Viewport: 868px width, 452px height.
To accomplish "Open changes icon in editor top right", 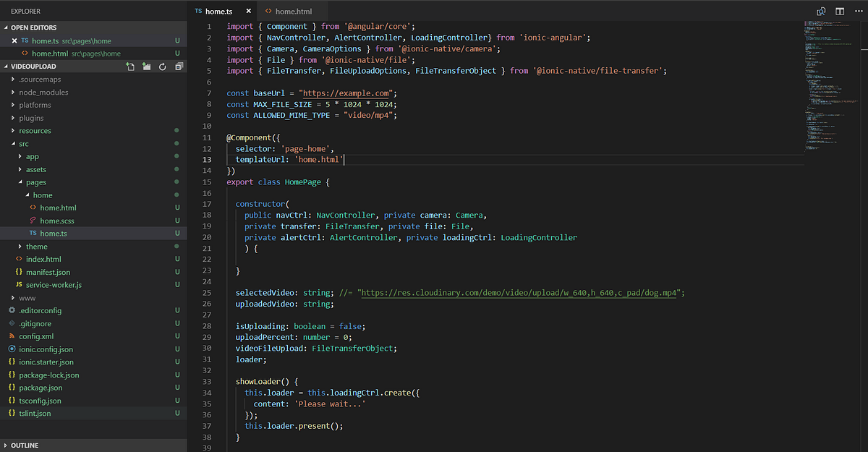I will [821, 12].
